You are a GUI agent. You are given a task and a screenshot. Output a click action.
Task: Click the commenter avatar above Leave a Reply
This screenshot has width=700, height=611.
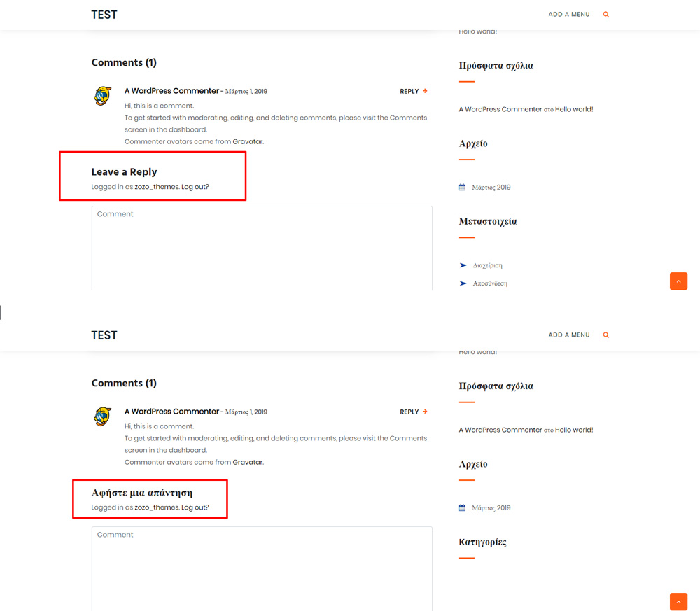point(102,96)
